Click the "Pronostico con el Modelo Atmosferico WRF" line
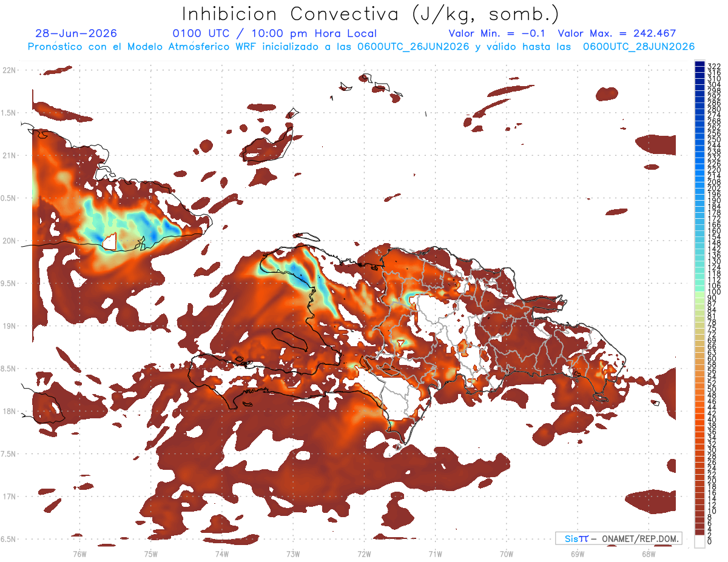 (x=361, y=47)
